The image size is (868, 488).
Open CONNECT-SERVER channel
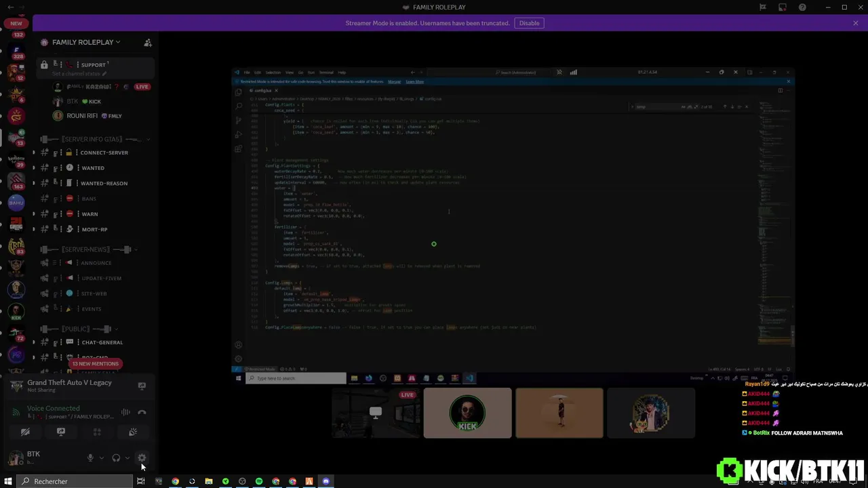point(95,152)
